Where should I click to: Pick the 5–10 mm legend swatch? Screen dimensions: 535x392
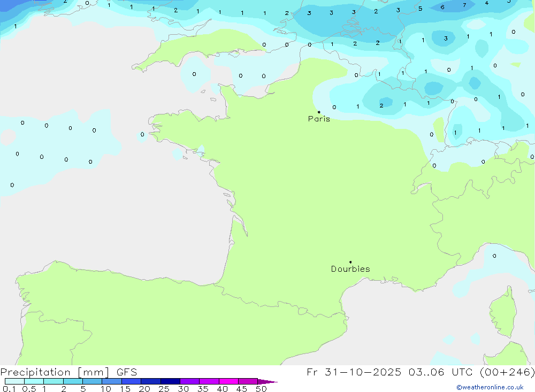[93, 381]
